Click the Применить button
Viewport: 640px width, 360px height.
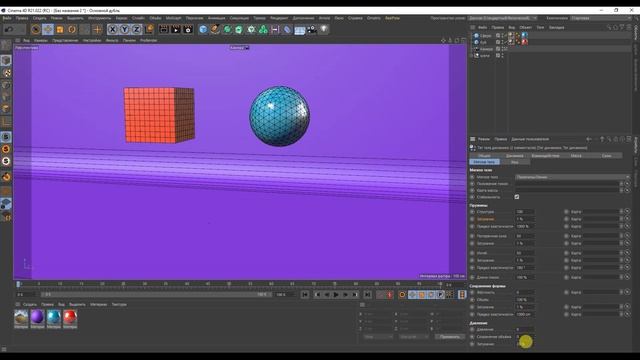(449, 337)
